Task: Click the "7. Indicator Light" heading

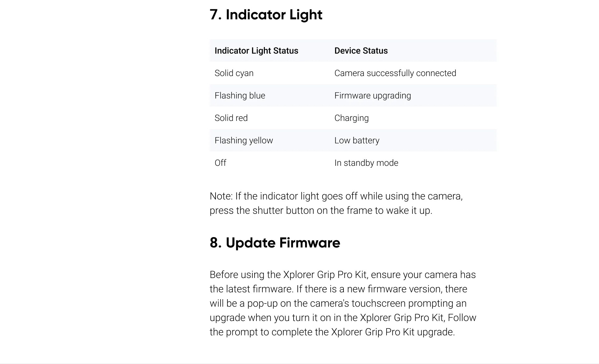Action: tap(266, 15)
